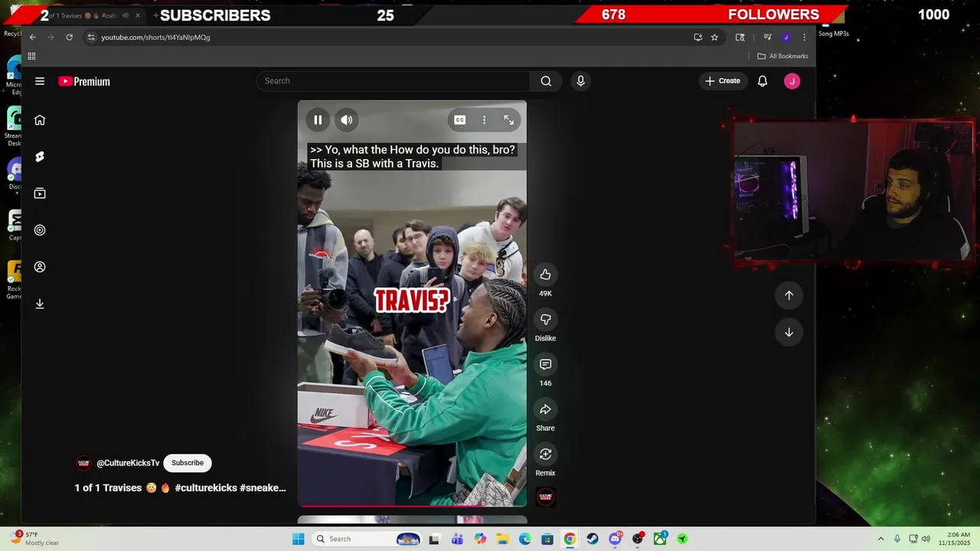Launch Steam from the taskbar
The height and width of the screenshot is (551, 980).
click(x=593, y=539)
